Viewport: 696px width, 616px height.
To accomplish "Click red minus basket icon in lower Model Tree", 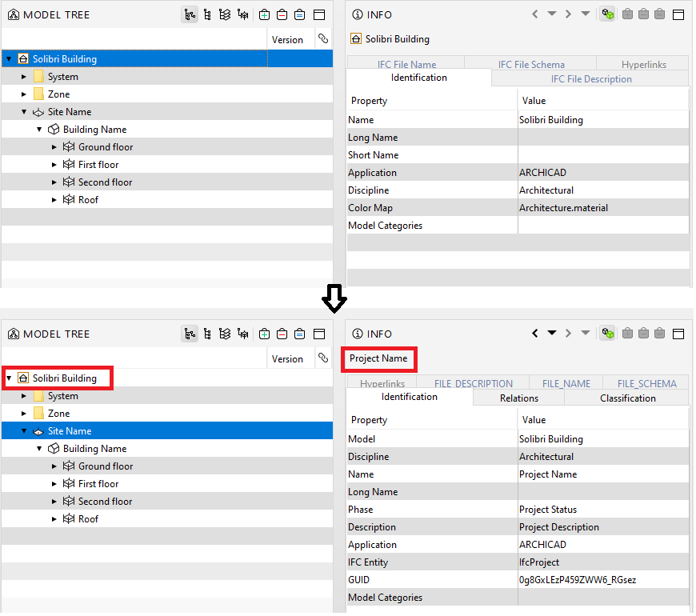I will (282, 334).
